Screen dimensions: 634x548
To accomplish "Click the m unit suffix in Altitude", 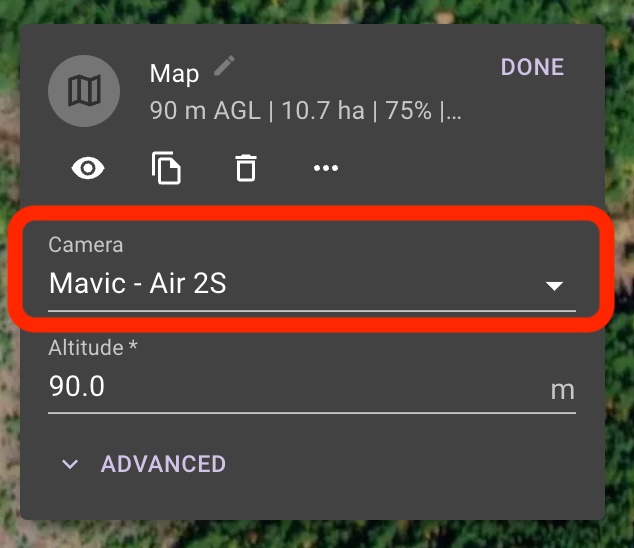I will [562, 391].
